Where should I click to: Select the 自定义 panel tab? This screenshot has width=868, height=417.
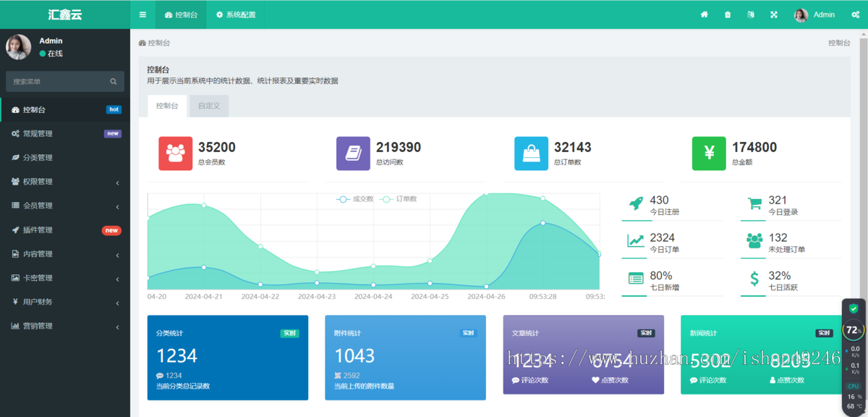209,106
